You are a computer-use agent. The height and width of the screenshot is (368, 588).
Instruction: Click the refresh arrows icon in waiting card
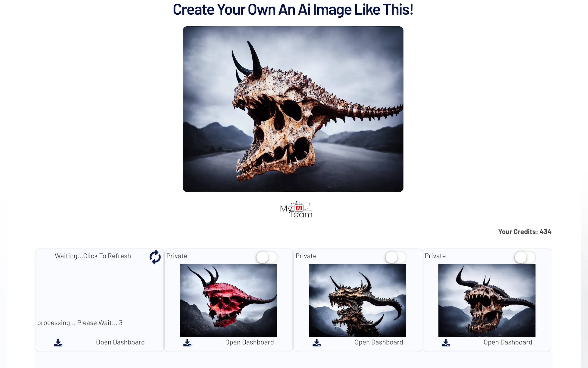pos(155,257)
